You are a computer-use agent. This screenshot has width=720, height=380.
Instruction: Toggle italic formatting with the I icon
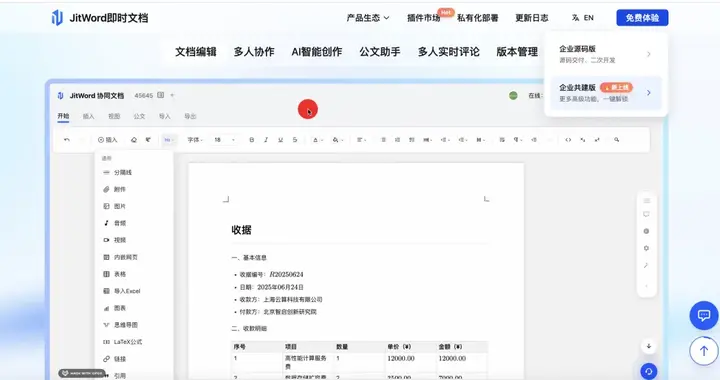click(x=266, y=140)
